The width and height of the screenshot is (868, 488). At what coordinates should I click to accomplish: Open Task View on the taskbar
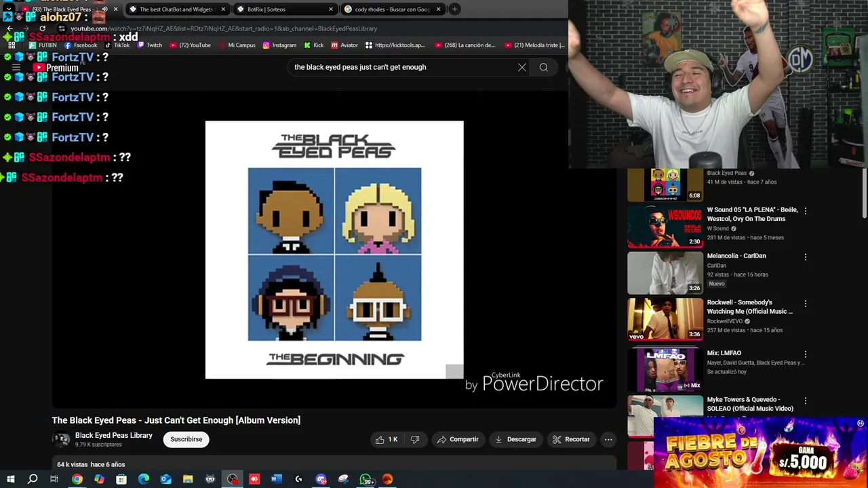(x=54, y=479)
